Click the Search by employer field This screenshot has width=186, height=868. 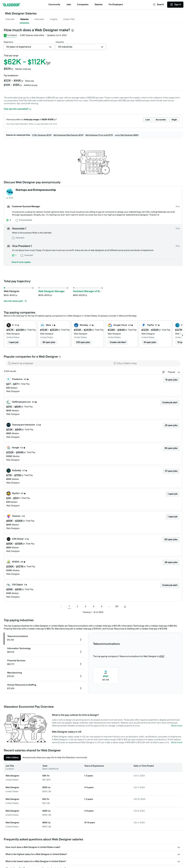(x=57, y=363)
